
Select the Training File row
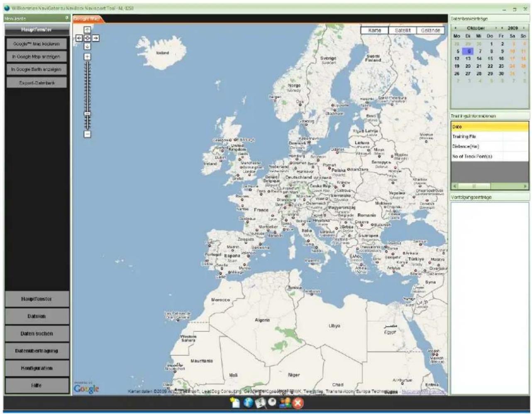490,136
